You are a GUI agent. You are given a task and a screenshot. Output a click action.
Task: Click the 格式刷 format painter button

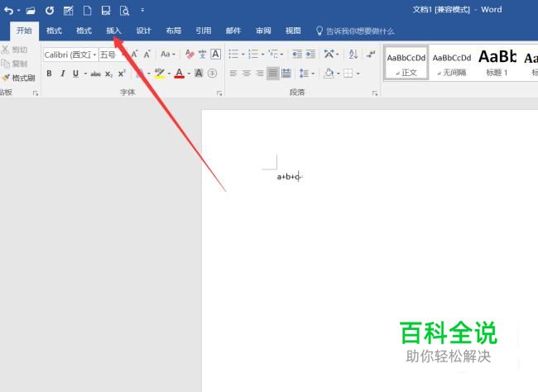point(18,78)
